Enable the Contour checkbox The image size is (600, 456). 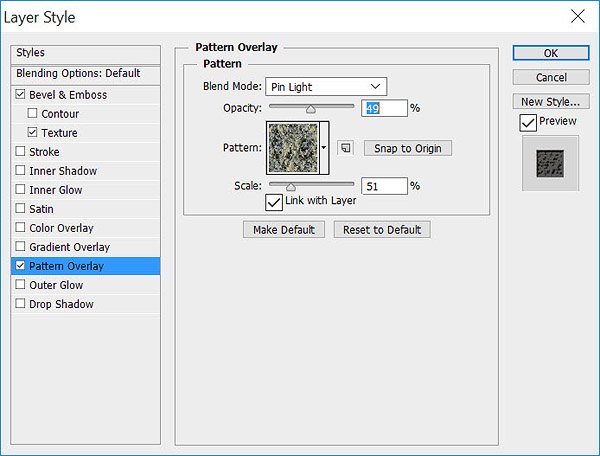tap(33, 113)
